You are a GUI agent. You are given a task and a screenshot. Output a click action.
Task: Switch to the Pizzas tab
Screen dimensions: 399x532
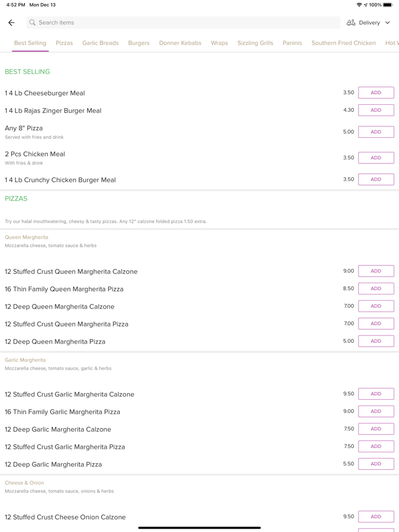click(x=64, y=43)
